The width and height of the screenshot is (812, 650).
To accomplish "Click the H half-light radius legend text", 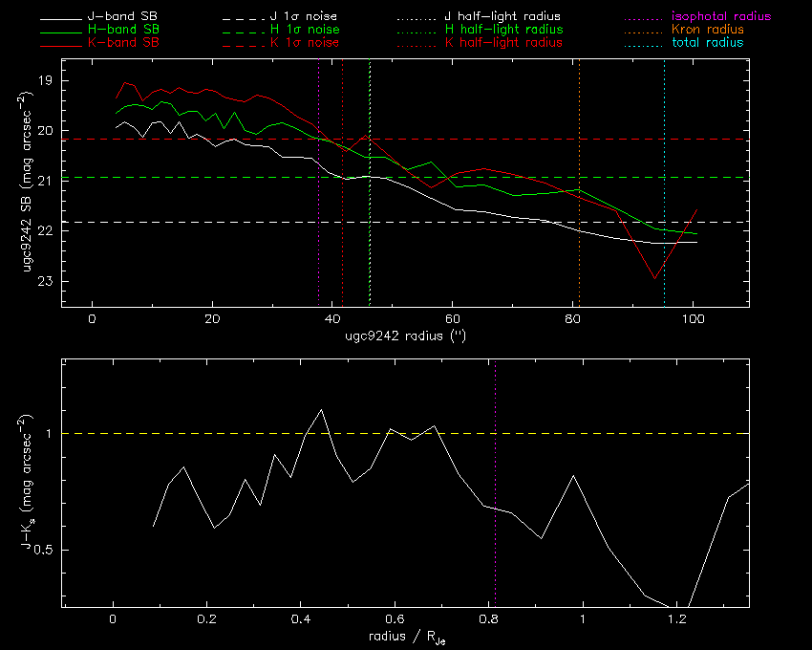I will pyautogui.click(x=503, y=30).
